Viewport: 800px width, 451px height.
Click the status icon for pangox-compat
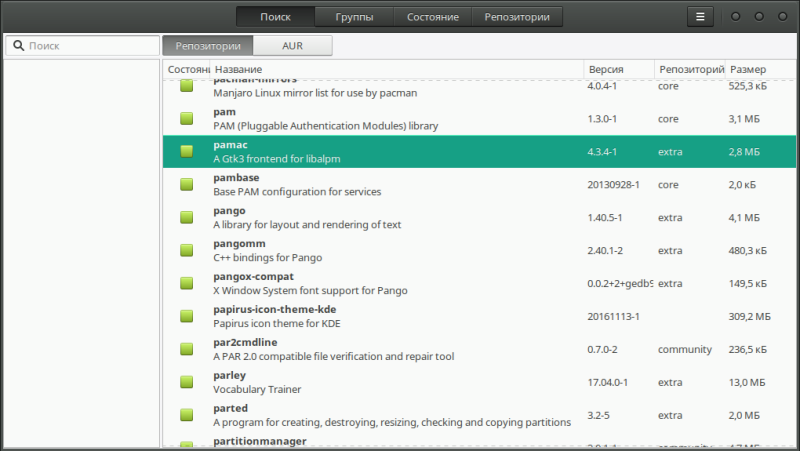(186, 283)
